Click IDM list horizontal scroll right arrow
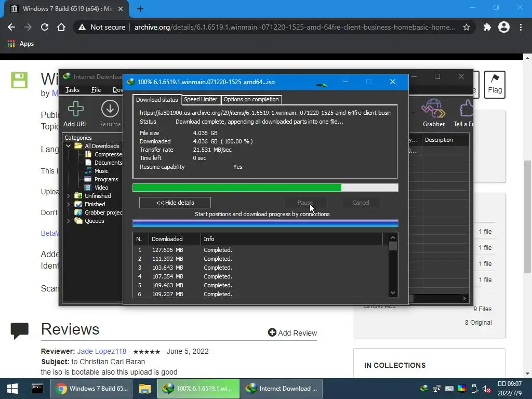 [x=464, y=298]
